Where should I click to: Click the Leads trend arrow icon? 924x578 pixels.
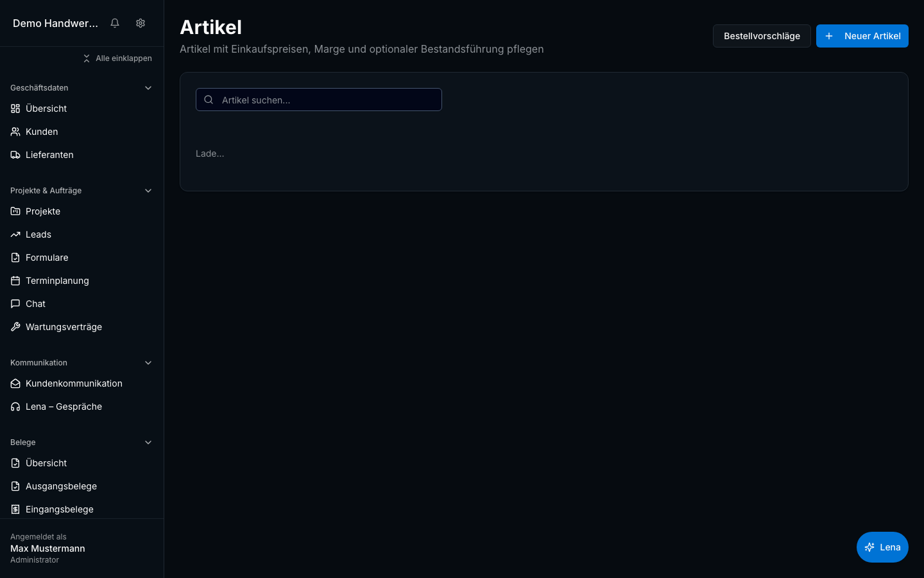tap(15, 234)
